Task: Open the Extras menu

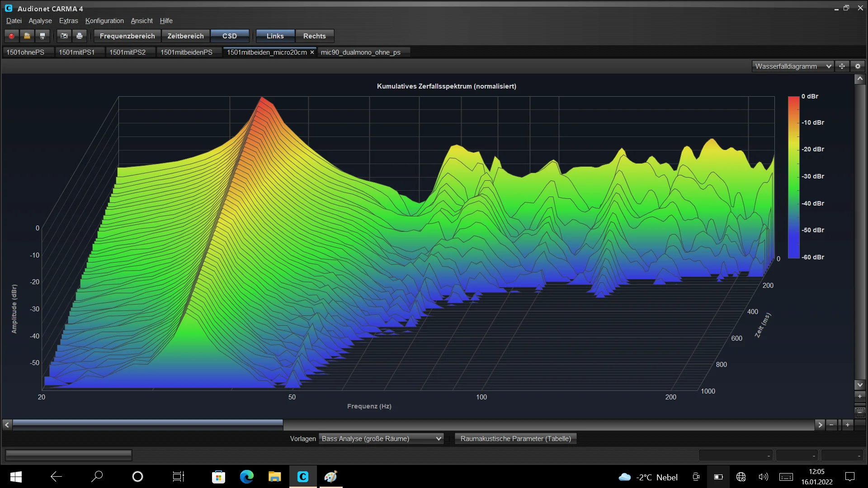Action: [69, 21]
